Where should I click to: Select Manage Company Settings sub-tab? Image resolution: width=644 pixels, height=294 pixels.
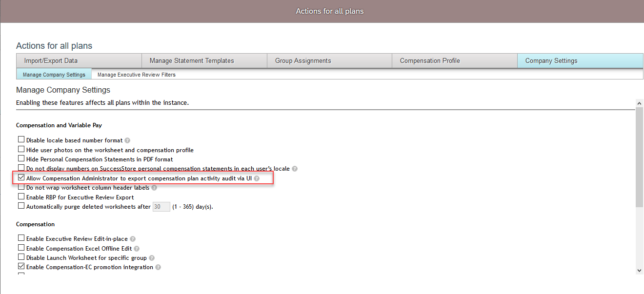point(54,75)
